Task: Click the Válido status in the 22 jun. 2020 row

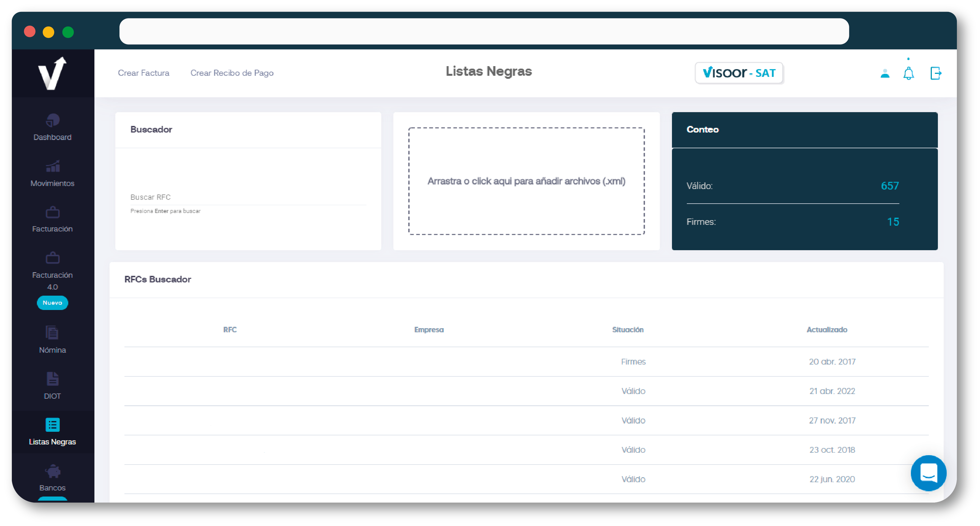Action: [633, 479]
